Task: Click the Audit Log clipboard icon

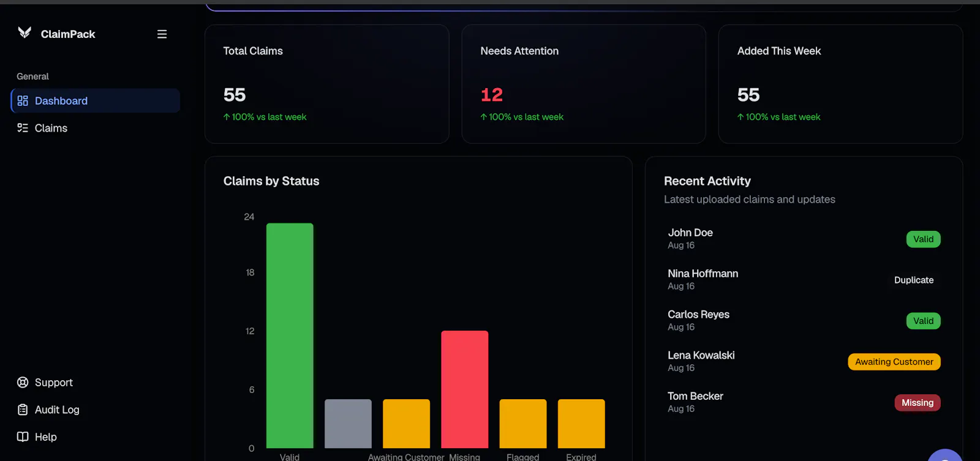Action: click(x=23, y=410)
